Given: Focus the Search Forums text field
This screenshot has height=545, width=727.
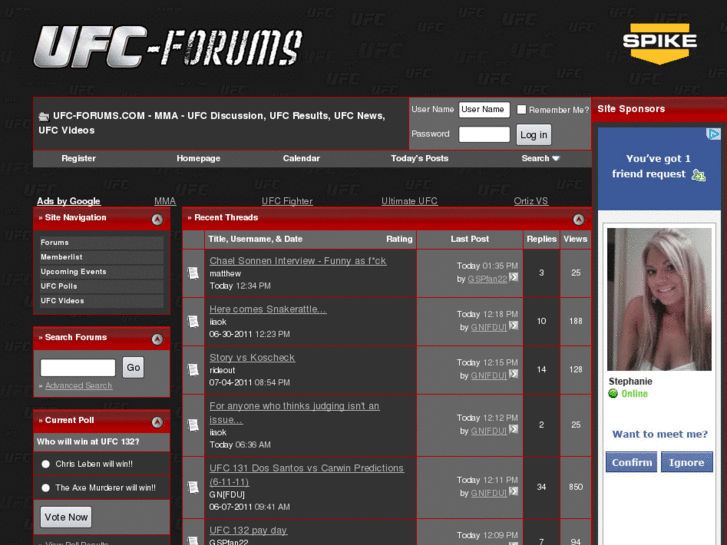Looking at the screenshot, I should pyautogui.click(x=78, y=367).
